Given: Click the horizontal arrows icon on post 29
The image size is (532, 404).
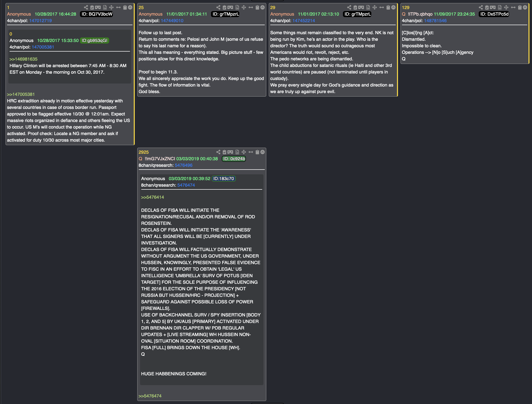Looking at the screenshot, I should point(382,8).
